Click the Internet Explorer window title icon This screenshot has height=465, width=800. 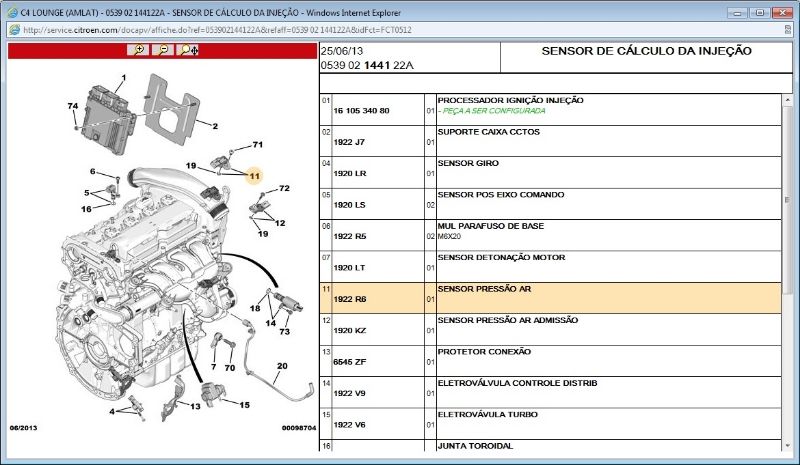pyautogui.click(x=13, y=12)
